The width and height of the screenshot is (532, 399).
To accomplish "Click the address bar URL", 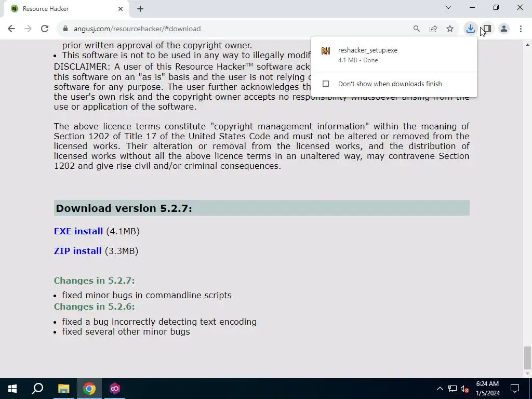I will [137, 29].
